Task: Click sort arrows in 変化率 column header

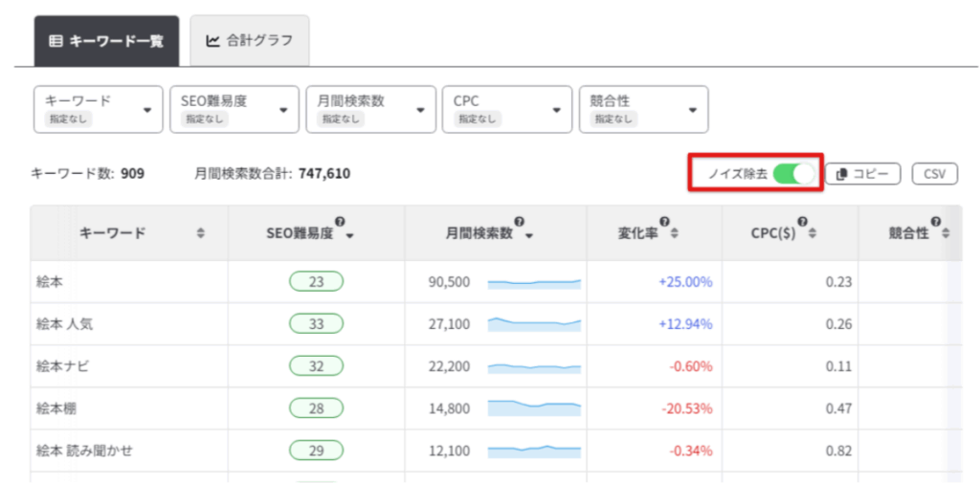Action: tap(675, 234)
